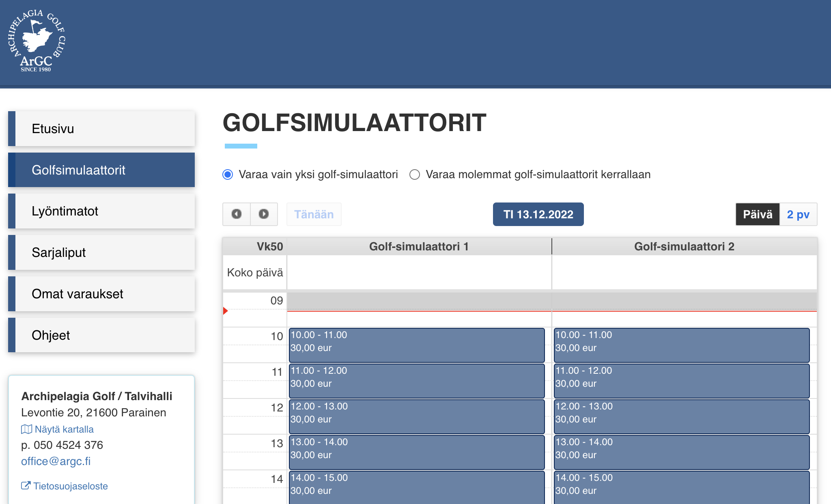Open Etusivu menu item
Screen dimensions: 831x504
point(101,129)
